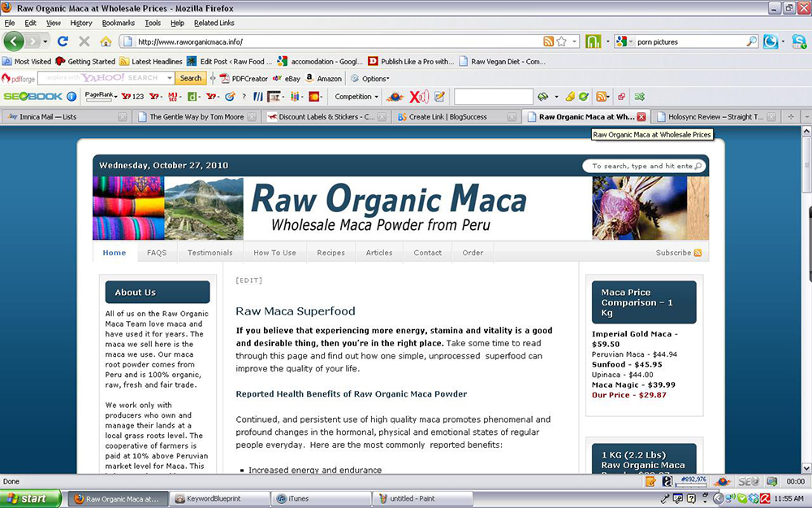Open the Order page link

tap(472, 253)
